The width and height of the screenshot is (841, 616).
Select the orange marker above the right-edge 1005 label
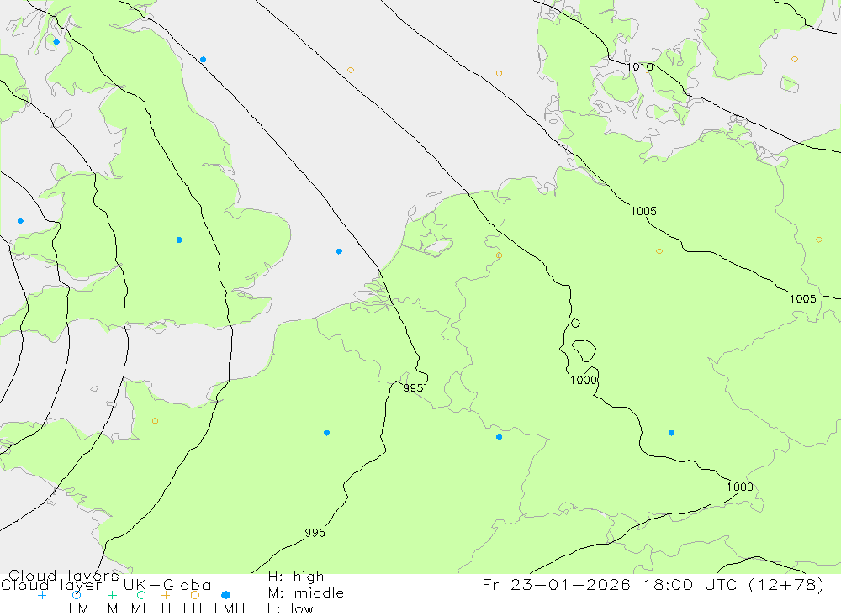coord(819,240)
